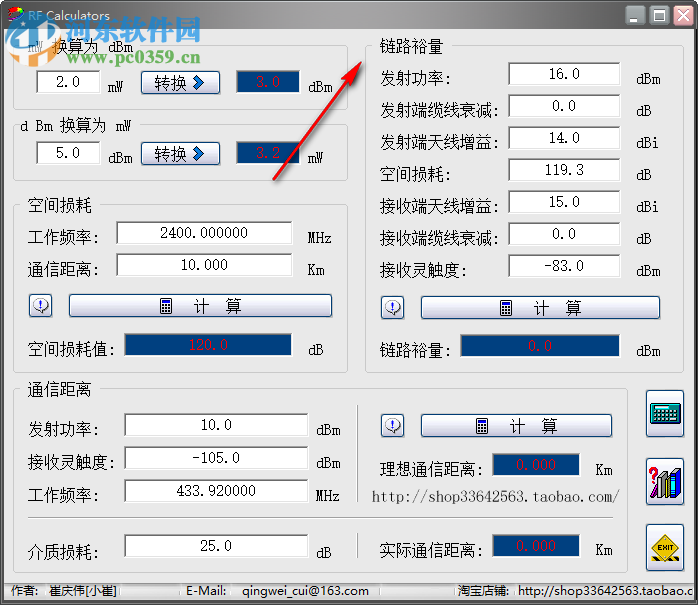Click the 实际通信距离 result box
Image resolution: width=698 pixels, height=605 pixels.
(x=536, y=546)
